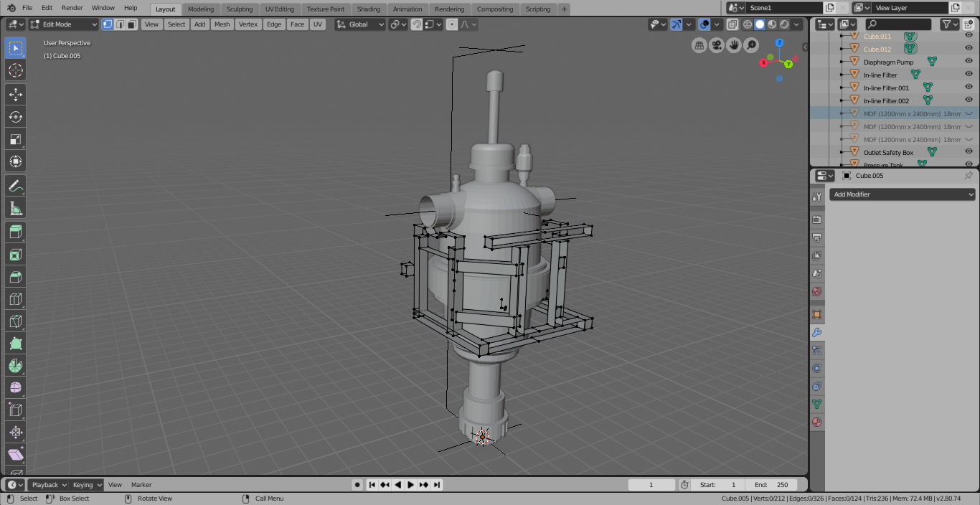Open the Modifier Properties tab

(x=817, y=332)
